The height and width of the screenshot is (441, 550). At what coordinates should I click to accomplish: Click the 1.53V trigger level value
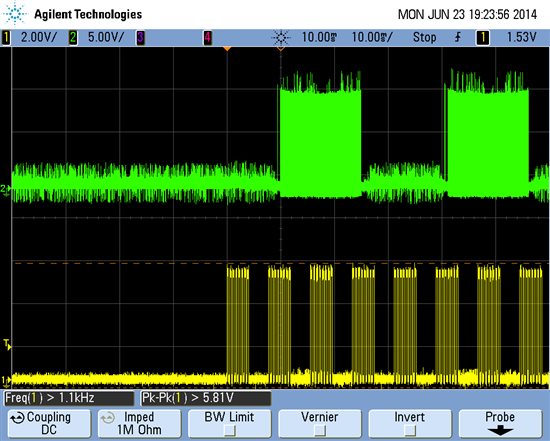click(522, 37)
